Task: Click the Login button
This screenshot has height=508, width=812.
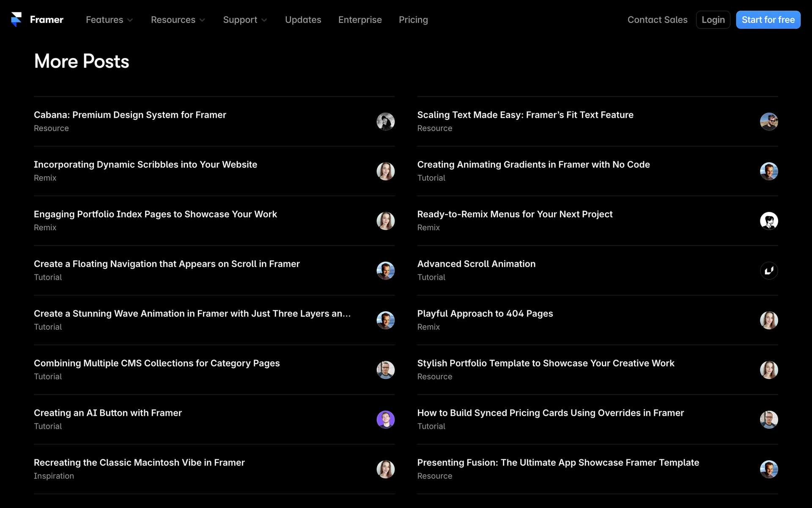Action: tap(713, 20)
